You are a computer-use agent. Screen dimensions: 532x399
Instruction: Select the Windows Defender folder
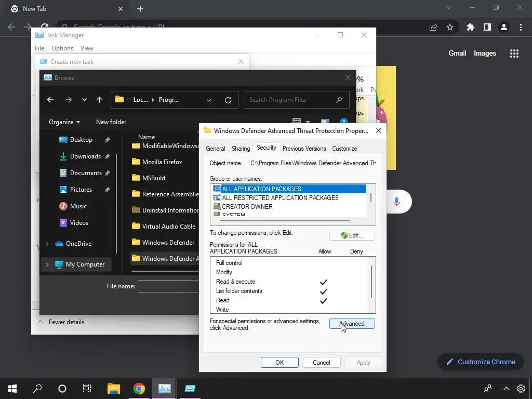[x=163, y=242]
